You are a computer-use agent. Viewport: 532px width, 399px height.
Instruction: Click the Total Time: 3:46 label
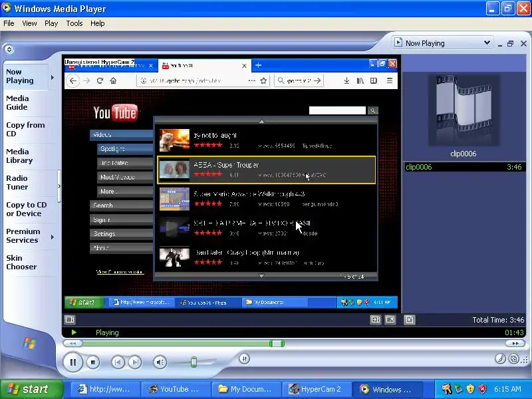point(498,320)
